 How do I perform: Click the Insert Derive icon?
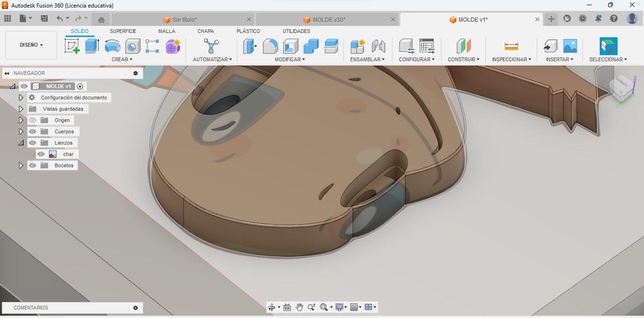(550, 46)
